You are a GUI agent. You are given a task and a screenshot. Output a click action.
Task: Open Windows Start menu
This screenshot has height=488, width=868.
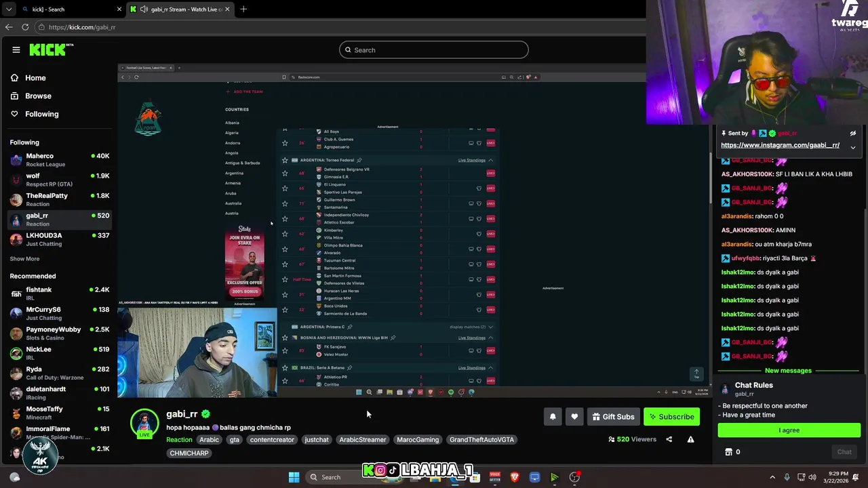pyautogui.click(x=294, y=477)
